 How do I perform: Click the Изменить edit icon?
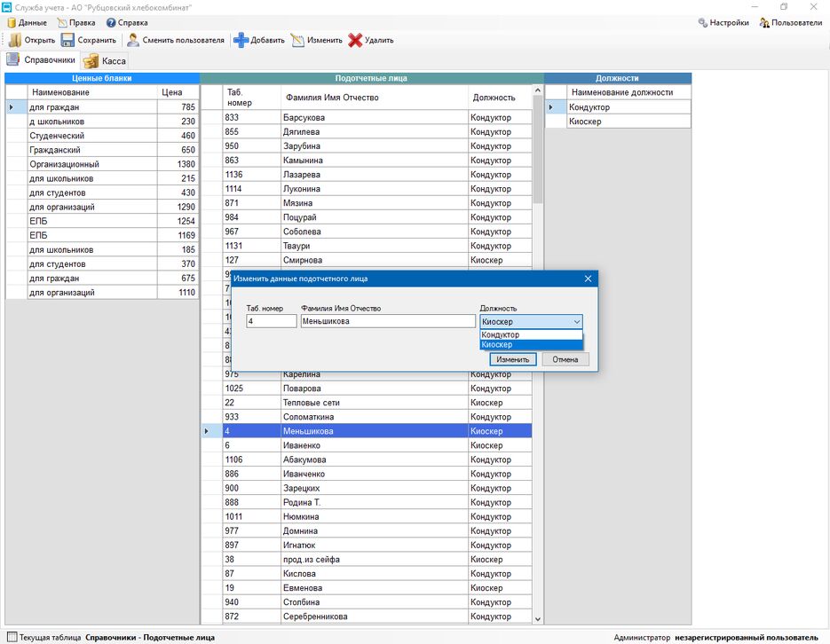[x=298, y=40]
